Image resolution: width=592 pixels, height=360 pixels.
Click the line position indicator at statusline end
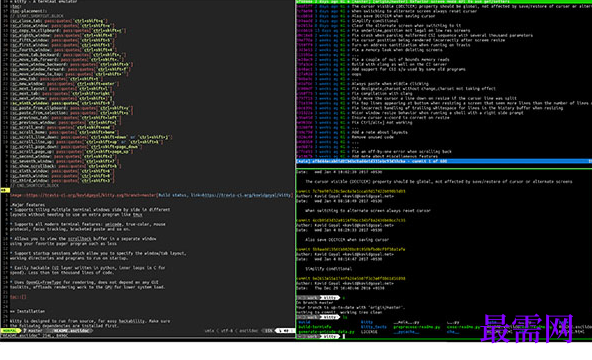(x=285, y=331)
